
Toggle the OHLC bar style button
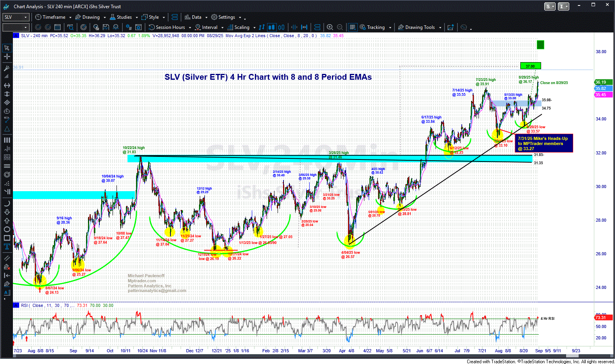262,27
